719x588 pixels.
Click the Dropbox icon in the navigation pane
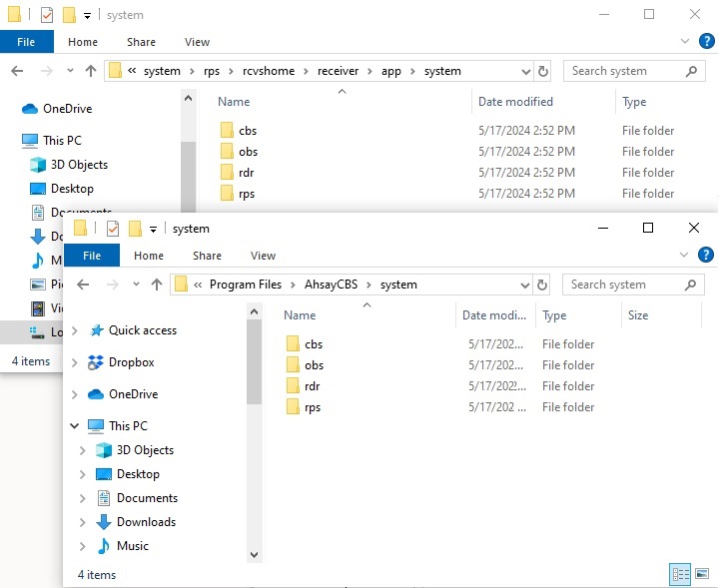coord(96,362)
